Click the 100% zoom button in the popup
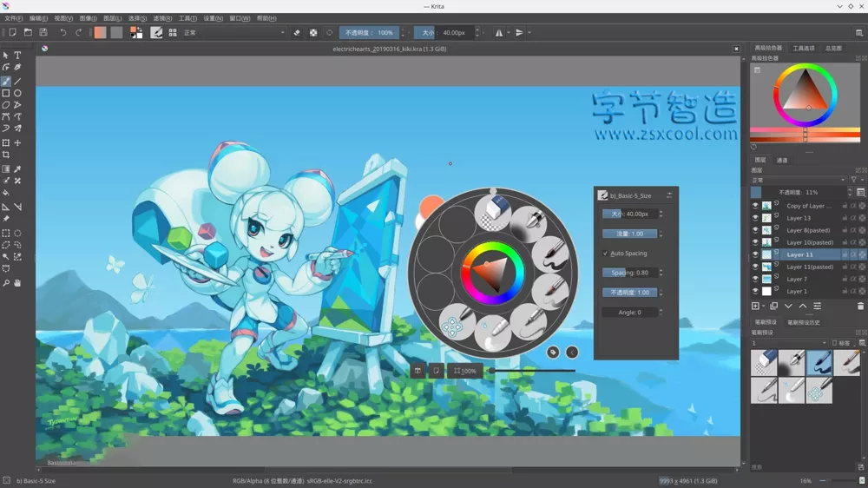868x488 pixels. [466, 371]
